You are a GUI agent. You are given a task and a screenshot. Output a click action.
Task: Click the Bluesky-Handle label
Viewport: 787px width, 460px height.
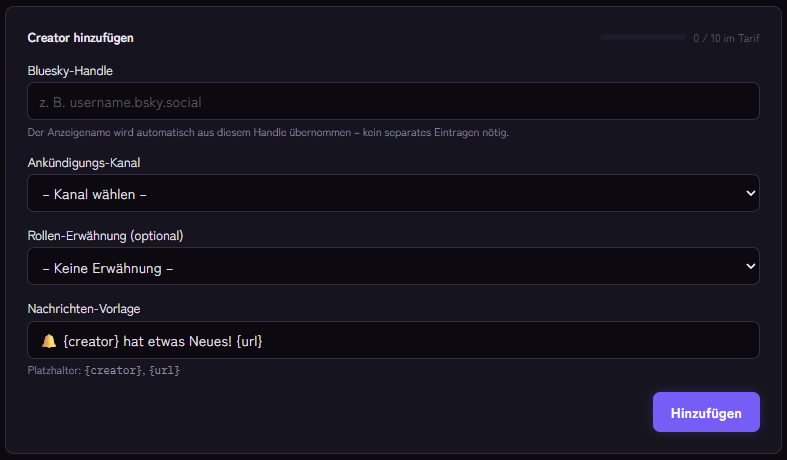pyautogui.click(x=70, y=71)
